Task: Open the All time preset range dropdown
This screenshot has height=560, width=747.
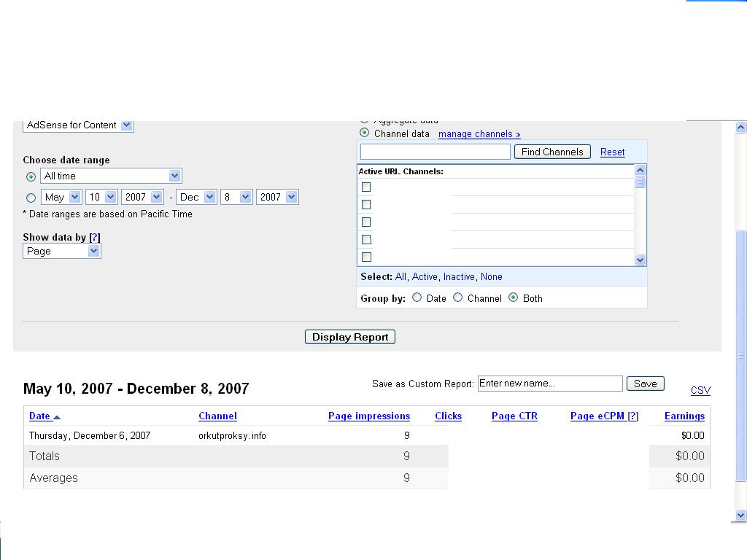Action: click(x=111, y=176)
